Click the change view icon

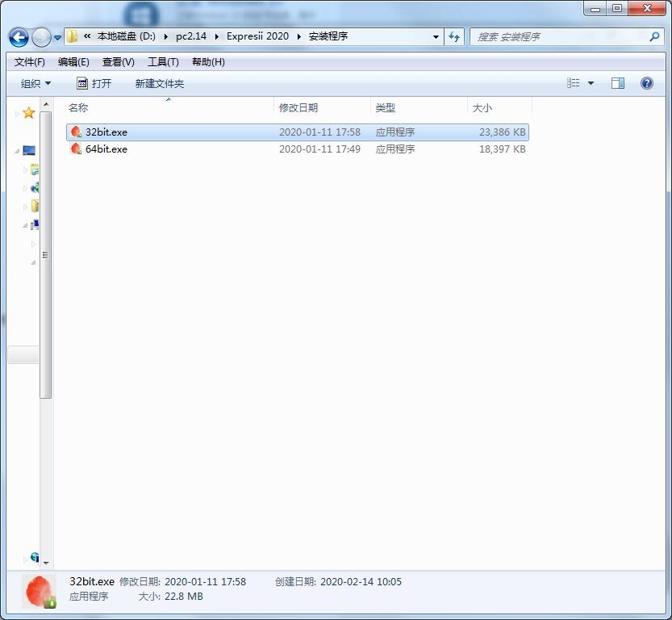pyautogui.click(x=573, y=83)
